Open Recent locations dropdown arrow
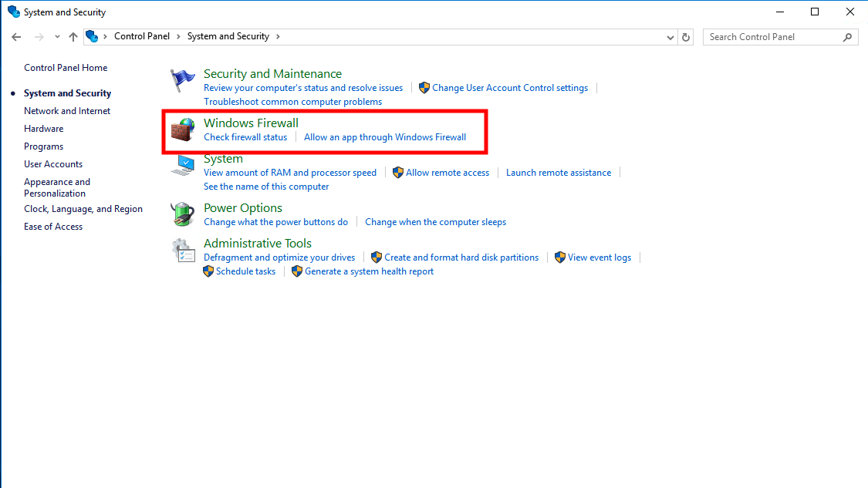 click(x=57, y=37)
